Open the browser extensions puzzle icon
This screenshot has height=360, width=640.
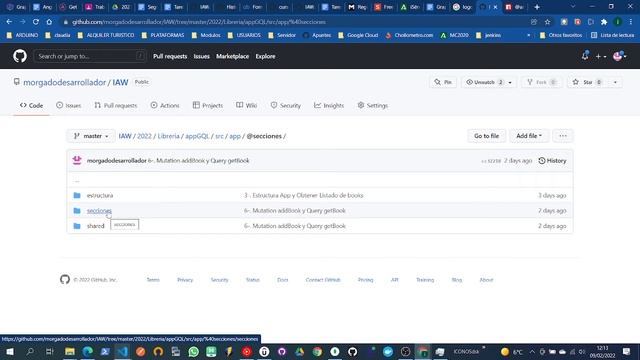click(604, 22)
